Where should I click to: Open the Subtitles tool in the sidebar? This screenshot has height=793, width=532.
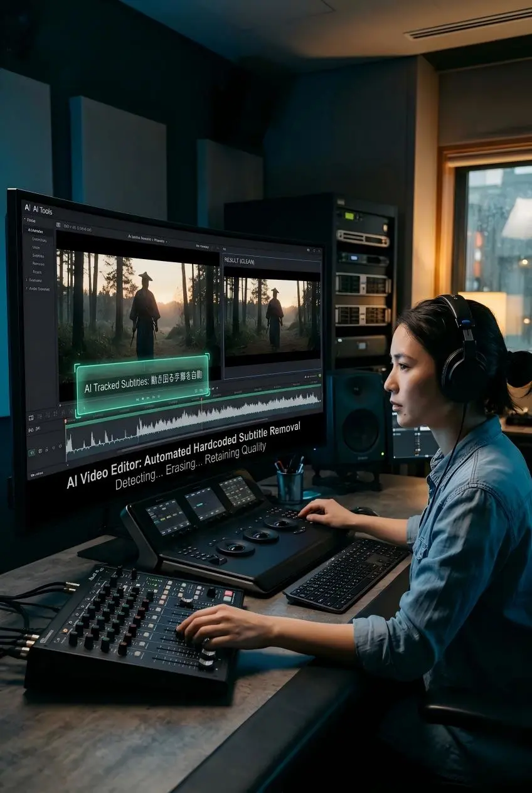(39, 256)
